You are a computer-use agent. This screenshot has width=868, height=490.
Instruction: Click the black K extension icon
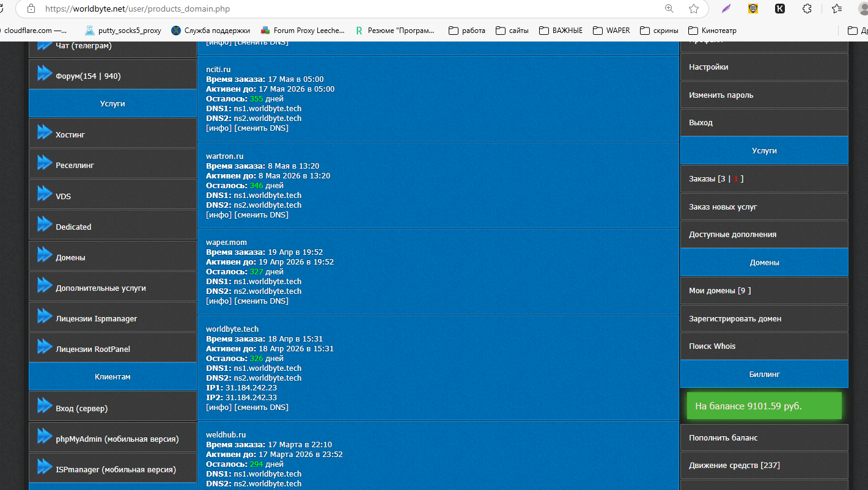(780, 9)
